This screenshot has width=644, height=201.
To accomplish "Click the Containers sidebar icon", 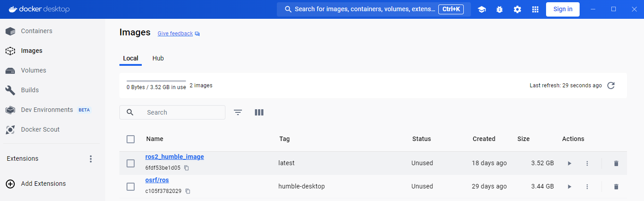I will 10,31.
